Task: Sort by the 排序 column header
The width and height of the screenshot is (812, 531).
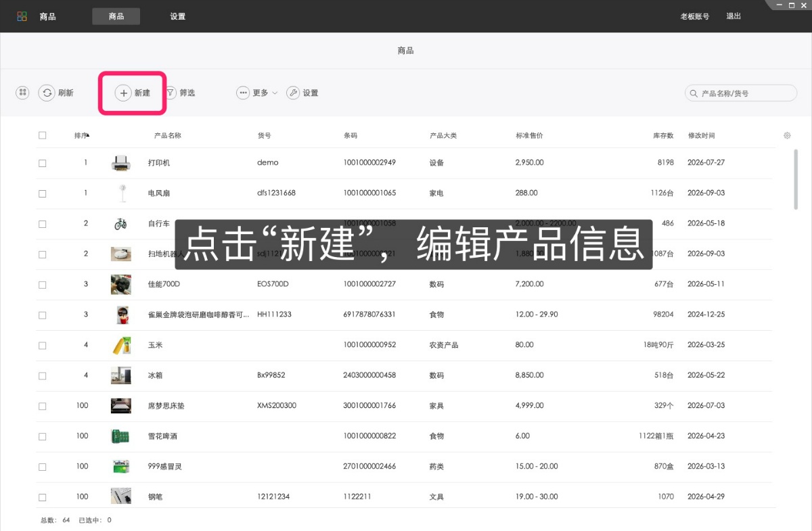Action: pyautogui.click(x=82, y=135)
